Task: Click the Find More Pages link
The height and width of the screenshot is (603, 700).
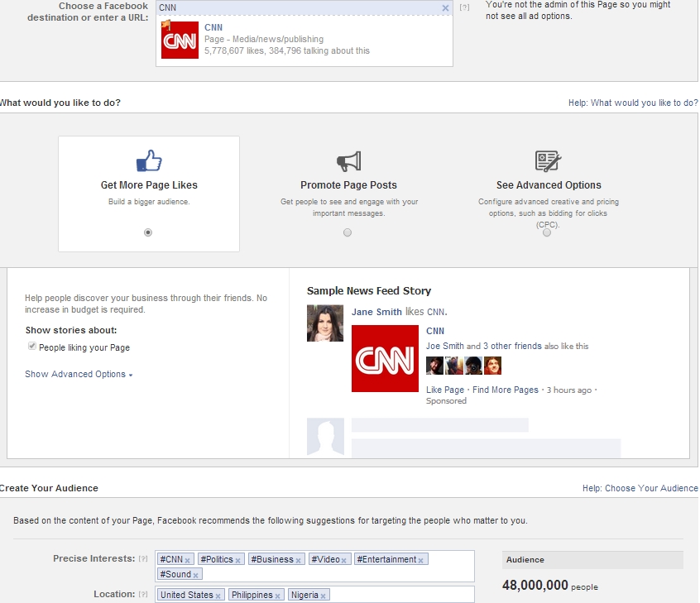Action: tap(506, 390)
